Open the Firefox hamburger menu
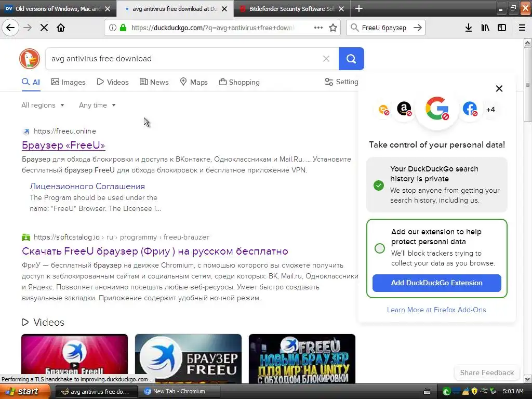 pyautogui.click(x=522, y=28)
